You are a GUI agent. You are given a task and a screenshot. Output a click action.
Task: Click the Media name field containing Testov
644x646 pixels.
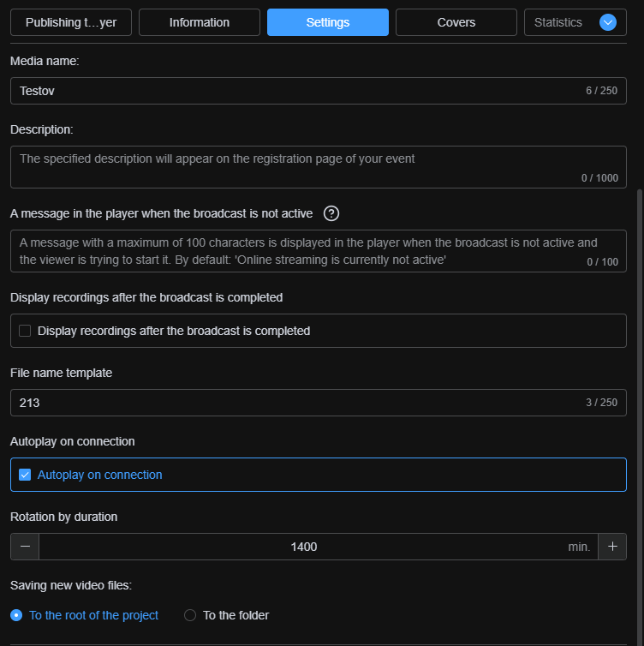(x=319, y=91)
